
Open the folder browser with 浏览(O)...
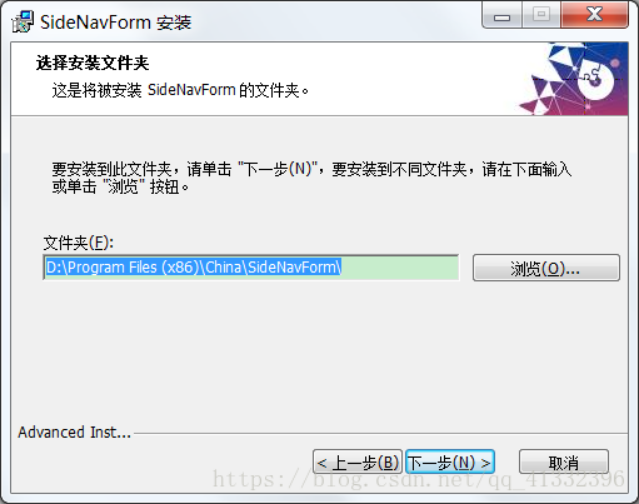(x=546, y=268)
